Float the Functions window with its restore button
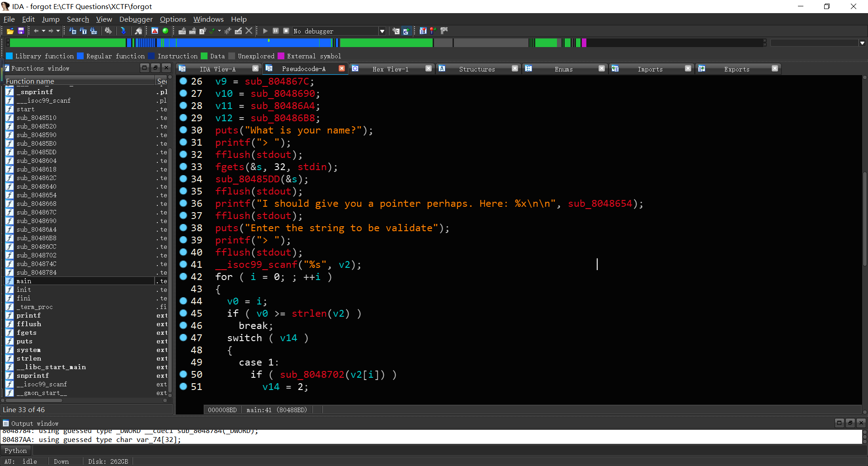This screenshot has height=466, width=868. (155, 68)
